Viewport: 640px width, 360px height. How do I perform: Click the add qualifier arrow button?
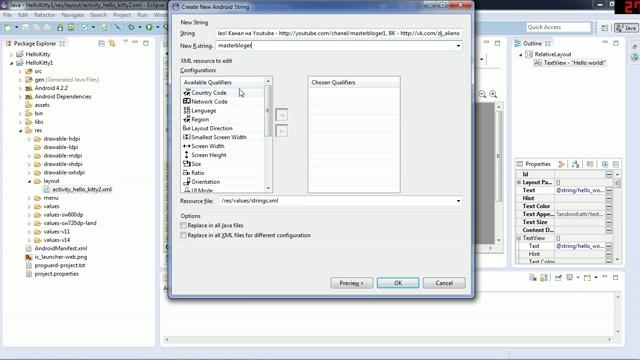click(x=282, y=115)
